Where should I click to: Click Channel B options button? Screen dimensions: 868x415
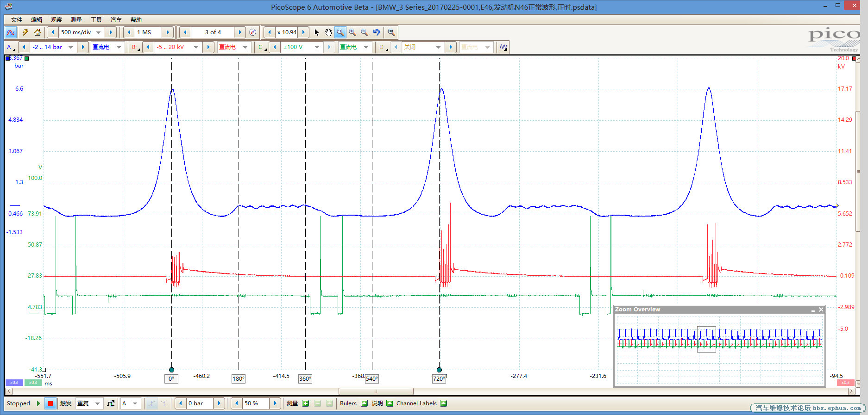pos(135,47)
